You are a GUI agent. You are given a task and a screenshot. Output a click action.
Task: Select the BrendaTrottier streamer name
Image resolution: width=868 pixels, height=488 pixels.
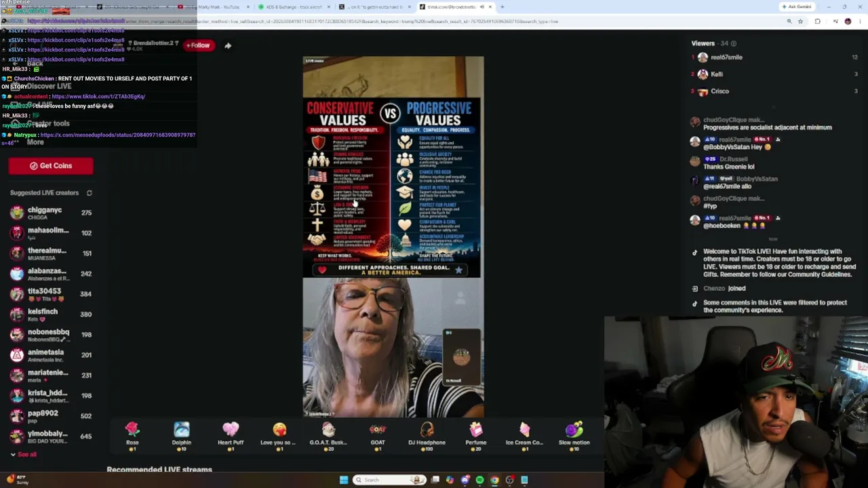click(x=155, y=43)
